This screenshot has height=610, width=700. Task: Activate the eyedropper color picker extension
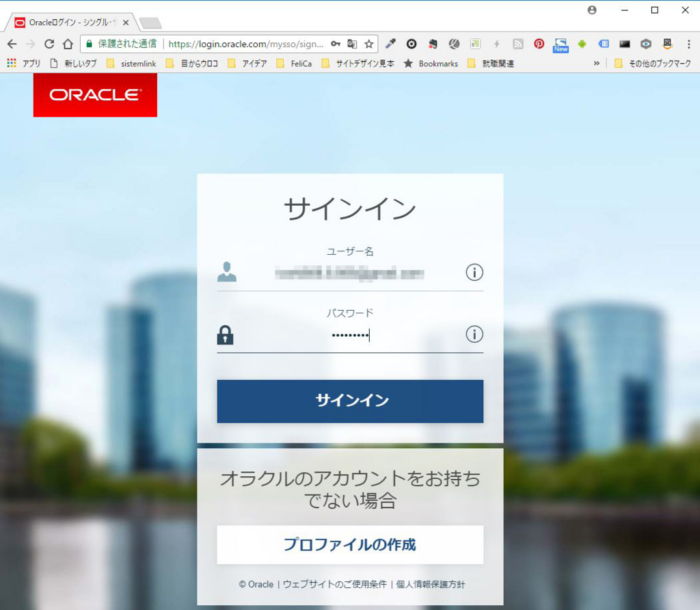[390, 44]
